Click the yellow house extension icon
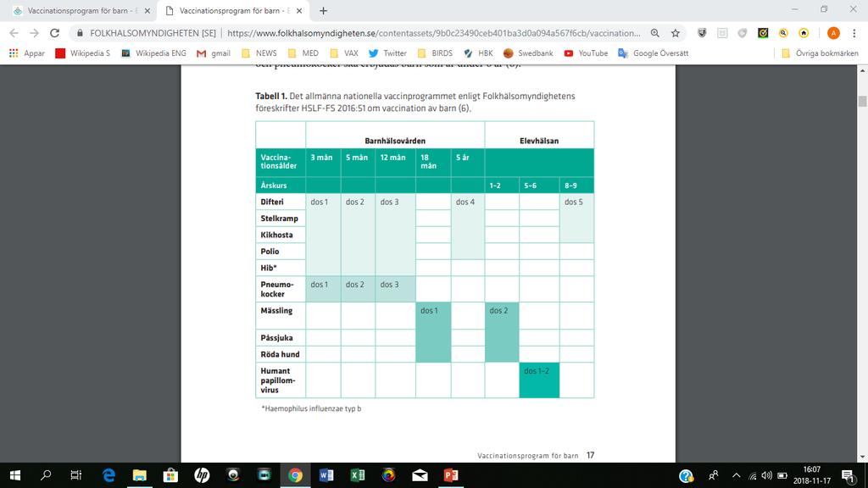The width and height of the screenshot is (868, 488). click(x=804, y=33)
